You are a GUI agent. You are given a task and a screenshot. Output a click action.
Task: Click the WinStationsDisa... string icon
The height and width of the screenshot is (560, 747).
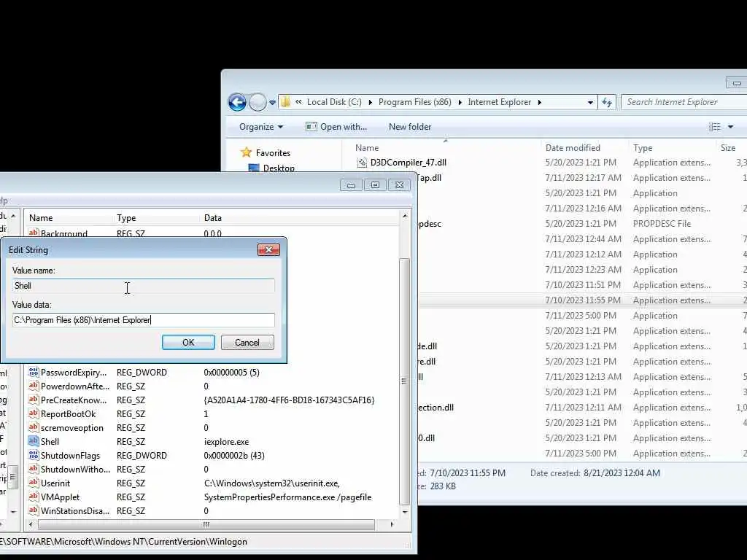point(34,510)
